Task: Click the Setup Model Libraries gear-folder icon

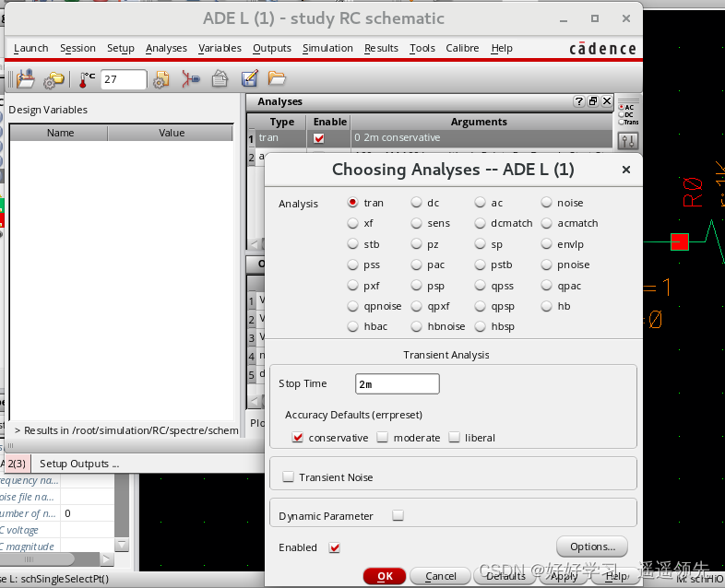Action: coord(53,80)
